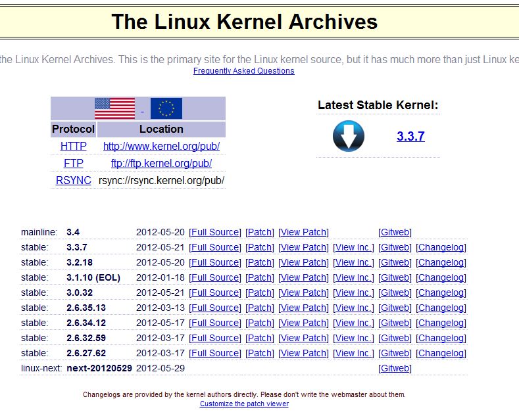
Task: Click date 2012-01-18 in 3.1.10 row
Action: click(161, 277)
